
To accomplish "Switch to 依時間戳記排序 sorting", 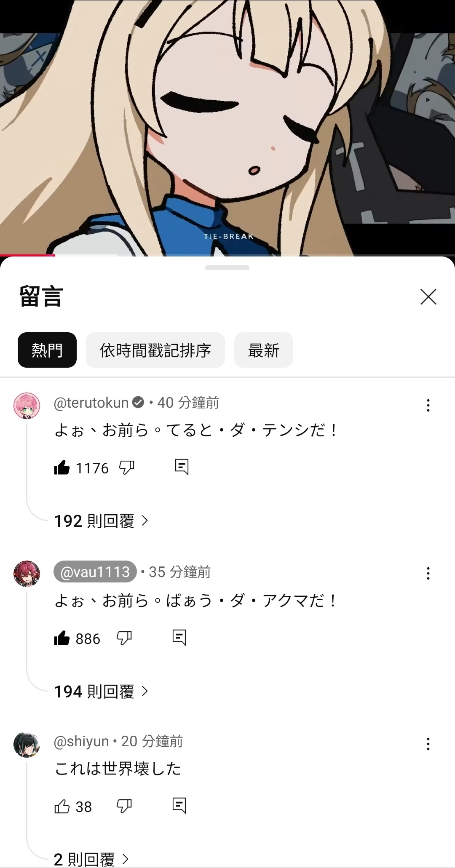I will pyautogui.click(x=155, y=350).
